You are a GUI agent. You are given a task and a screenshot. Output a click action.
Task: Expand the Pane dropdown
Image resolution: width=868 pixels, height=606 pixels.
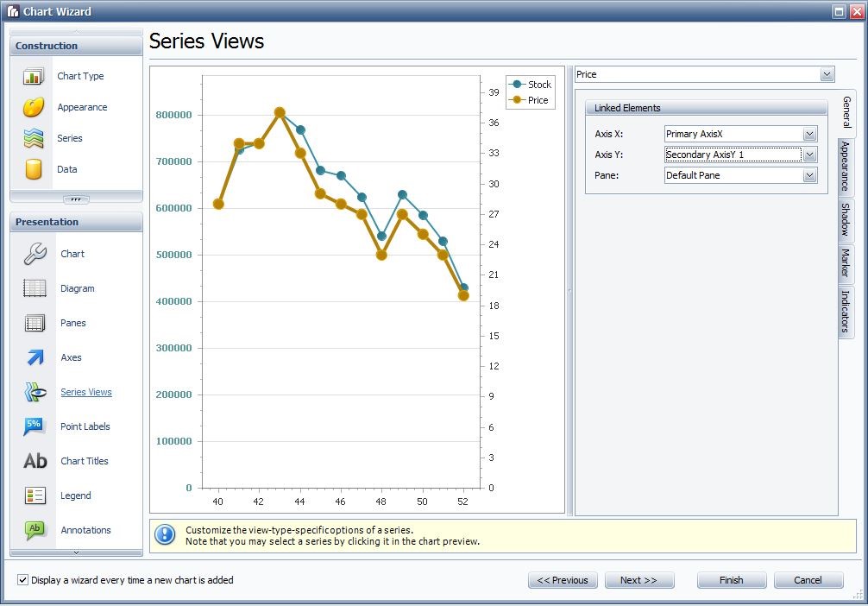(x=809, y=175)
